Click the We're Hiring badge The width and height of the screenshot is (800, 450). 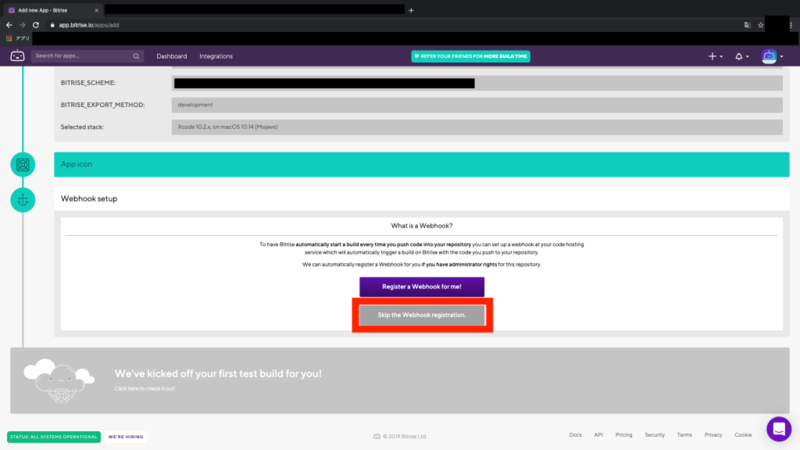coord(126,437)
